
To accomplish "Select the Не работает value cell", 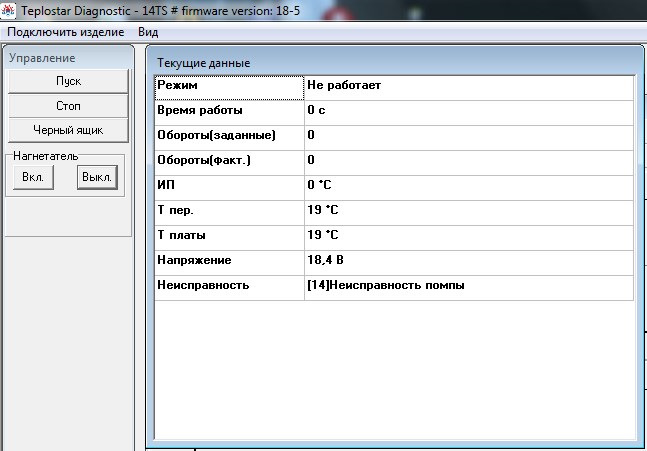I will click(x=469, y=88).
